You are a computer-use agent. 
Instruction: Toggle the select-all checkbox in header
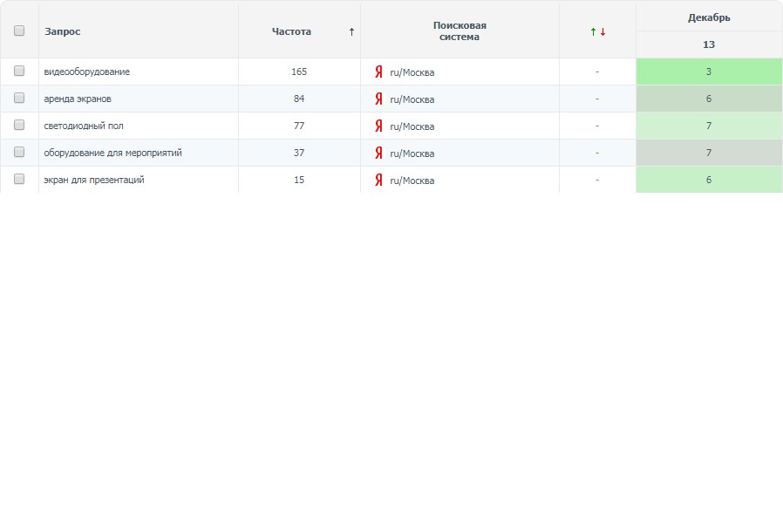pos(19,31)
